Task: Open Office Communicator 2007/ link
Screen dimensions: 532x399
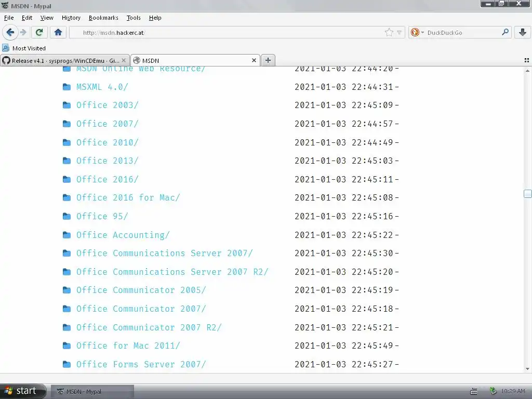Action: [x=141, y=309]
